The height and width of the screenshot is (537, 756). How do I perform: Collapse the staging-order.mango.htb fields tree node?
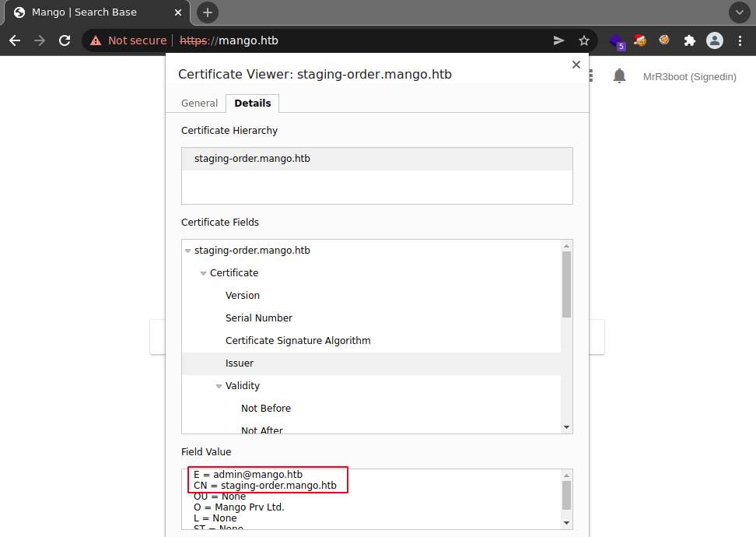[188, 251]
